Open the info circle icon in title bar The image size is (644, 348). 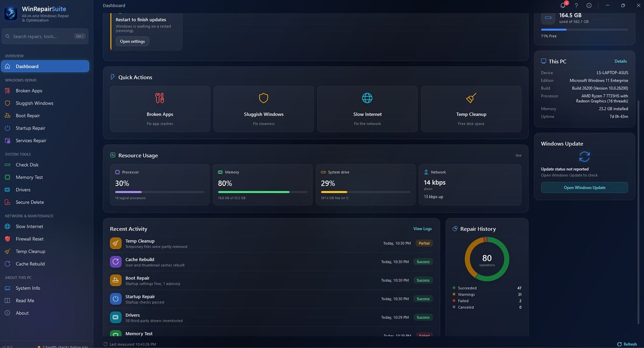pyautogui.click(x=589, y=5)
